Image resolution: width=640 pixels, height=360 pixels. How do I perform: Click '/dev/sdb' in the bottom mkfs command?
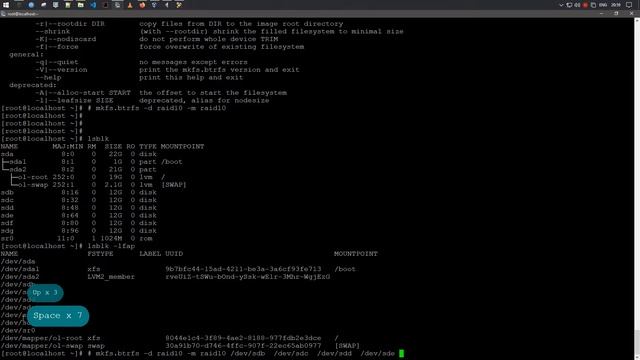click(x=248, y=353)
